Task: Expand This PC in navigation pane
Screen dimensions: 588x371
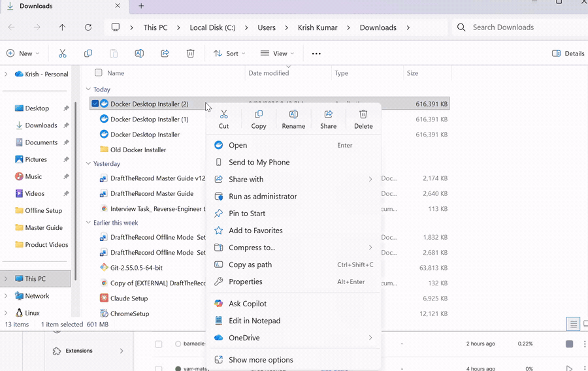Action: pyautogui.click(x=6, y=279)
